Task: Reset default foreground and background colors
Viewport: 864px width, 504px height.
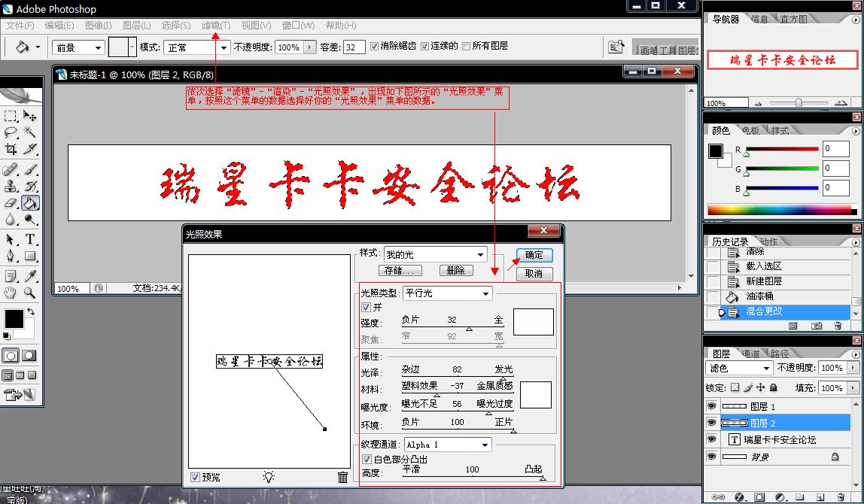Action: 6,335
